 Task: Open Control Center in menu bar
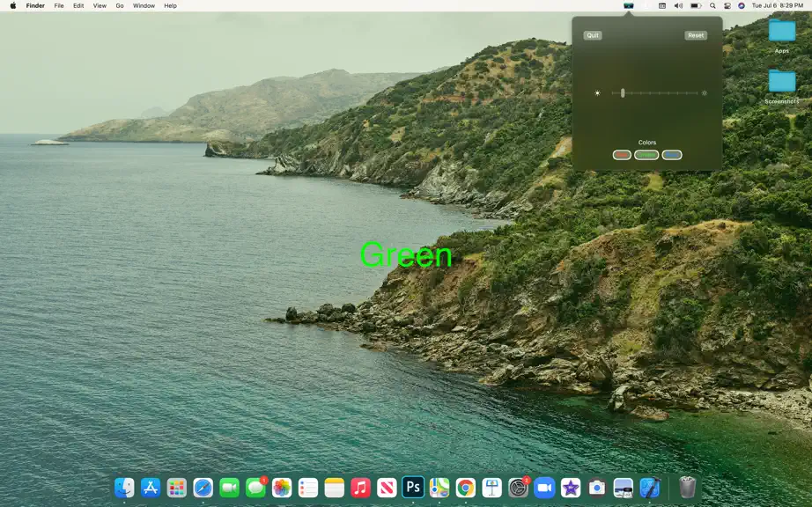727,5
